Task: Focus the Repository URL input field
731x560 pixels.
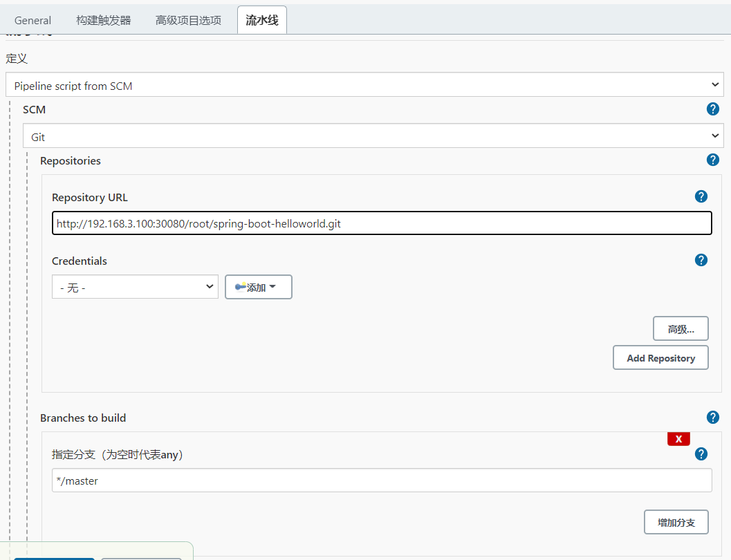Action: (382, 223)
